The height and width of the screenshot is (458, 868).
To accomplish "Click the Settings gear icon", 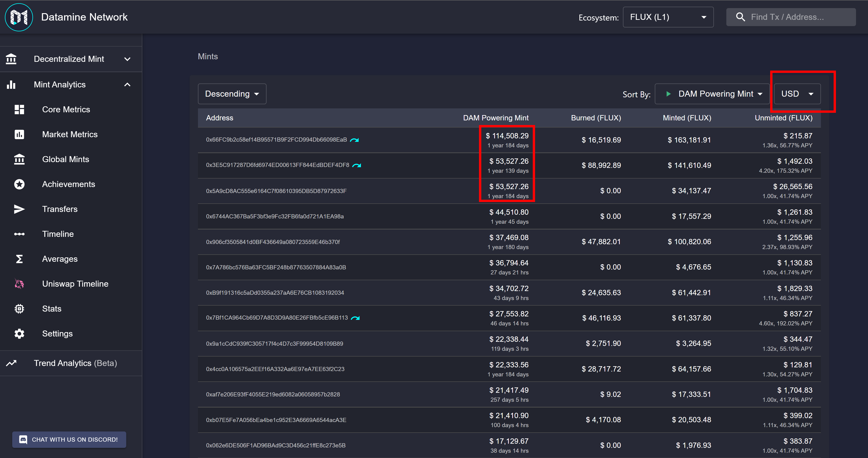I will (19, 334).
